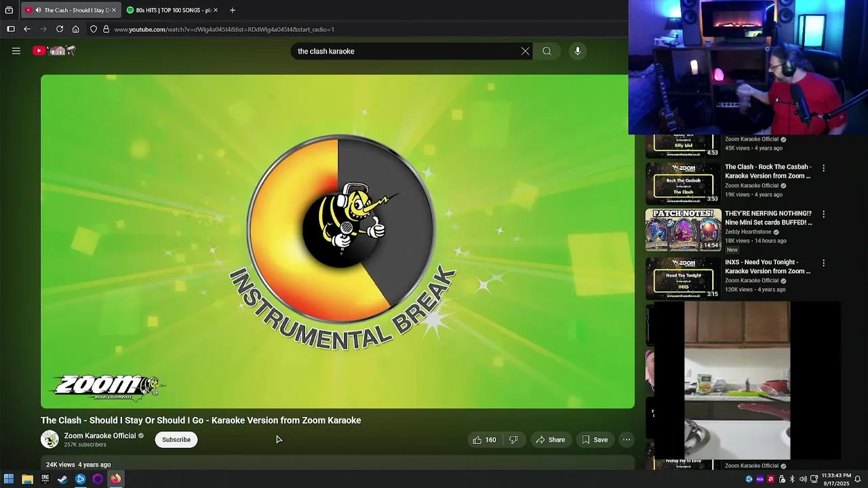This screenshot has width=868, height=488.
Task: Open the browser home page
Action: [x=76, y=29]
